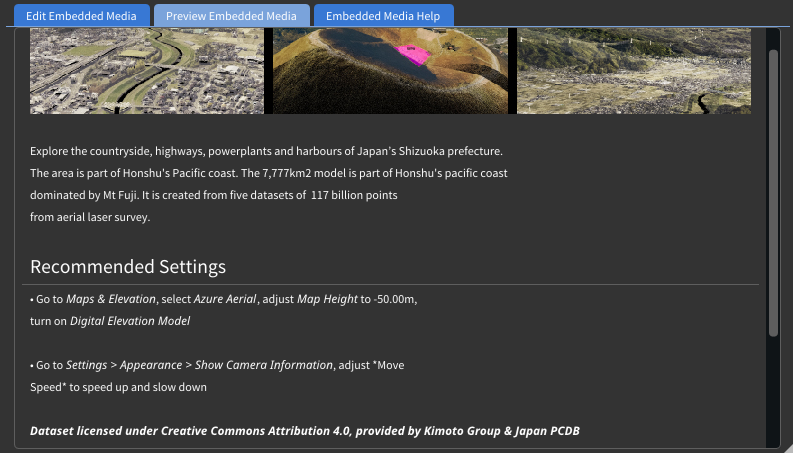Screen dimensions: 793x453
Task: Open the Embedded Media Help tab
Action: [x=383, y=16]
